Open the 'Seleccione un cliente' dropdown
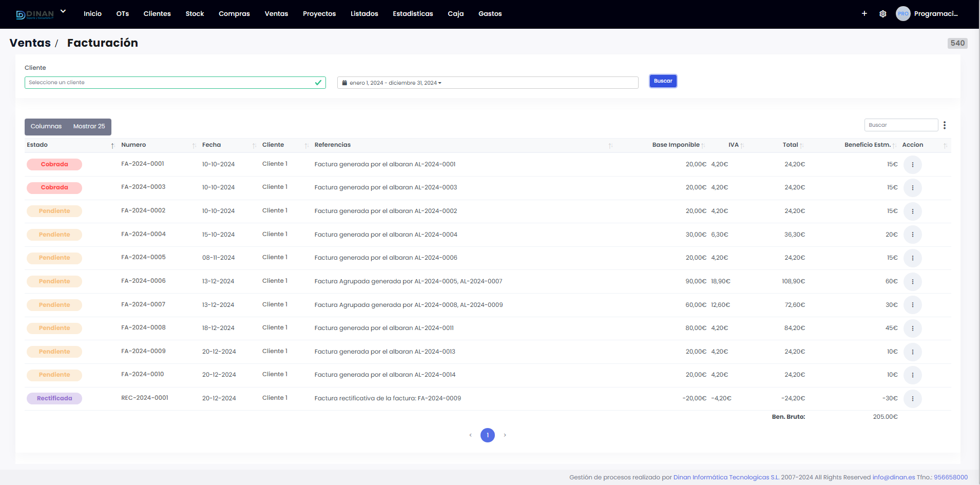The height and width of the screenshot is (485, 980). click(175, 82)
